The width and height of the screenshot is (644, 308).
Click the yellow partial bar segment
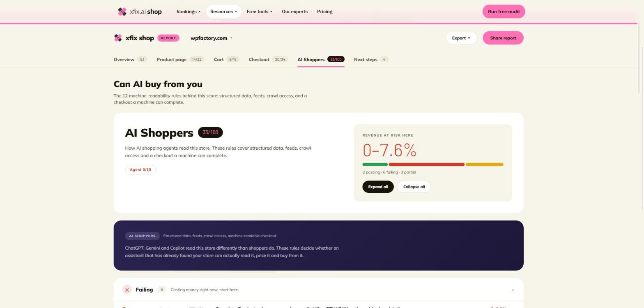click(484, 164)
